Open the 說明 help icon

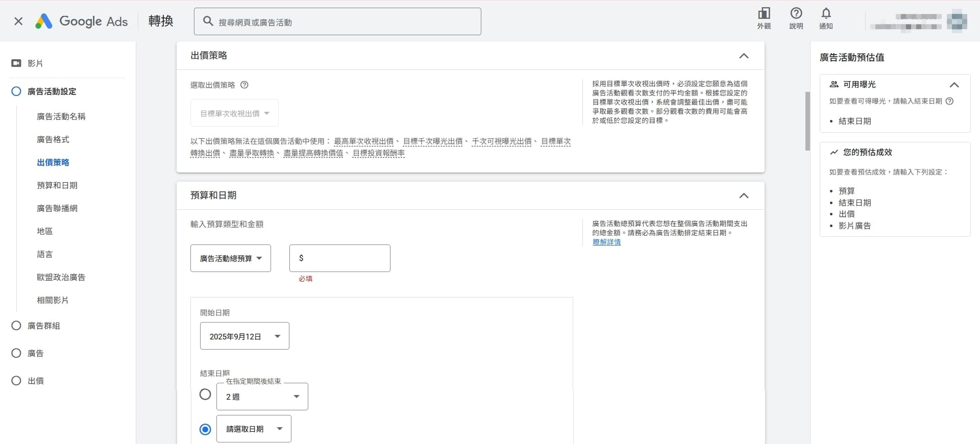[796, 18]
